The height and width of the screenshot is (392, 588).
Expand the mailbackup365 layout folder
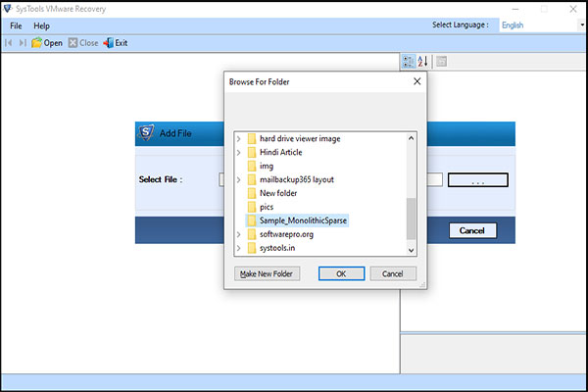[238, 179]
